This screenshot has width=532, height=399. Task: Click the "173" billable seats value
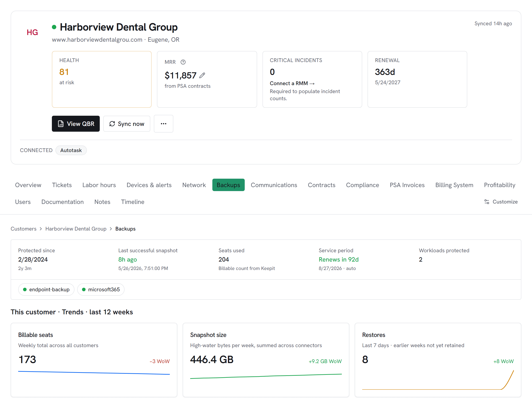[x=27, y=360]
